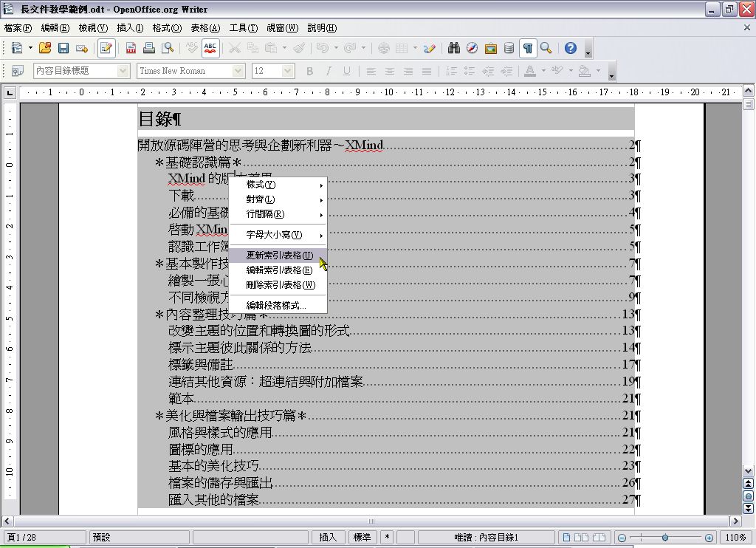Open the font size 12 dropdown

(288, 71)
